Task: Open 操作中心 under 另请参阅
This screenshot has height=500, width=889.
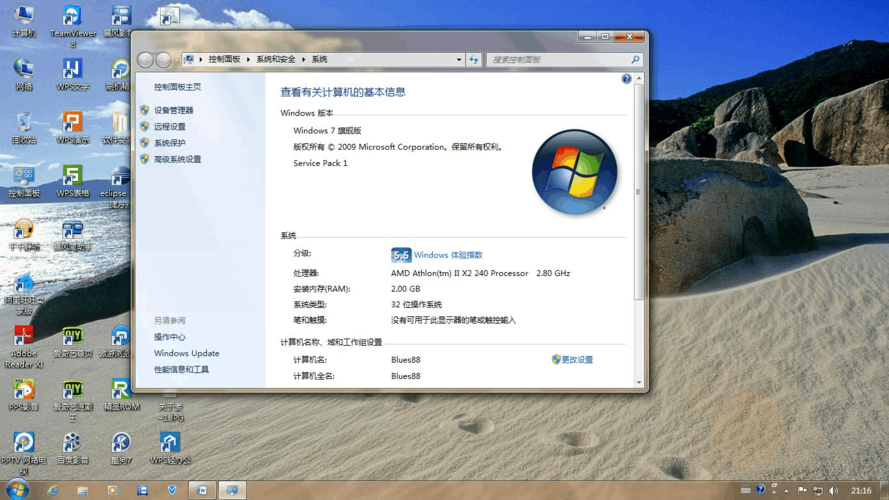Action: pos(170,337)
